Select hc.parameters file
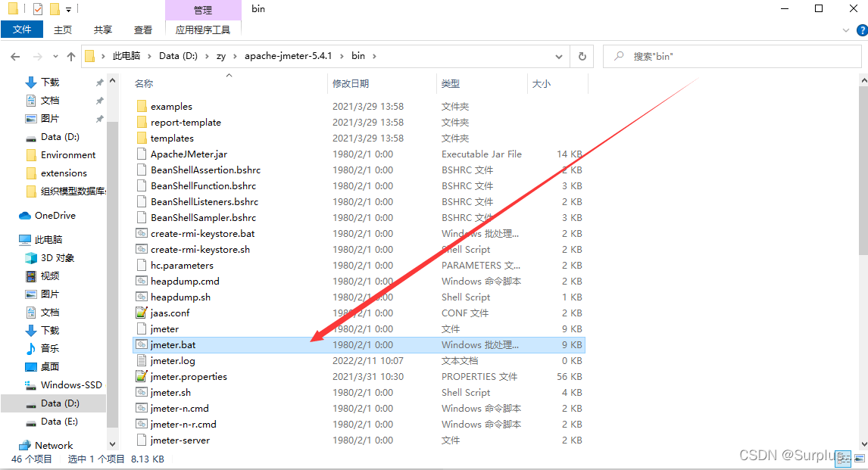 182,266
